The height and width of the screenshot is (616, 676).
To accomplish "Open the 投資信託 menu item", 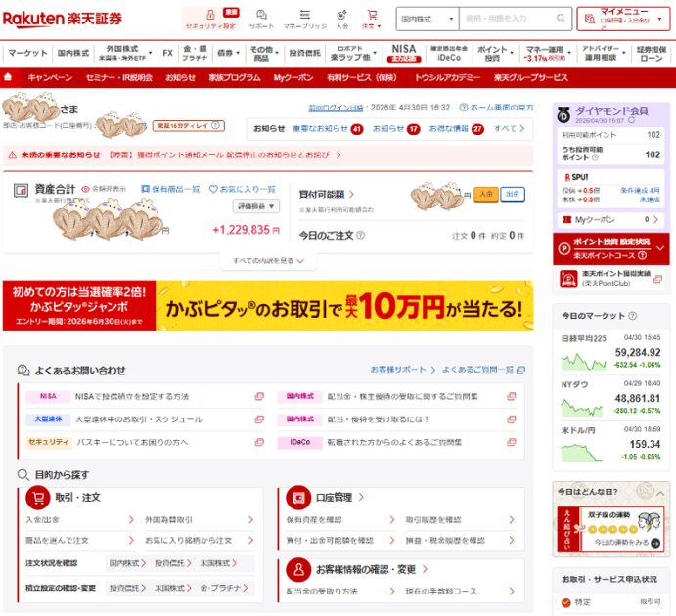I will (304, 53).
